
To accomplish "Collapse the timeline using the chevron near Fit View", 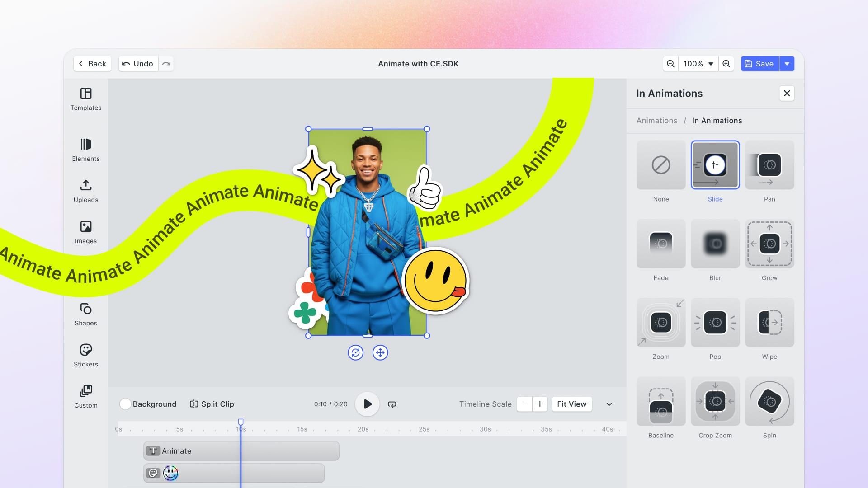I will click(x=609, y=404).
